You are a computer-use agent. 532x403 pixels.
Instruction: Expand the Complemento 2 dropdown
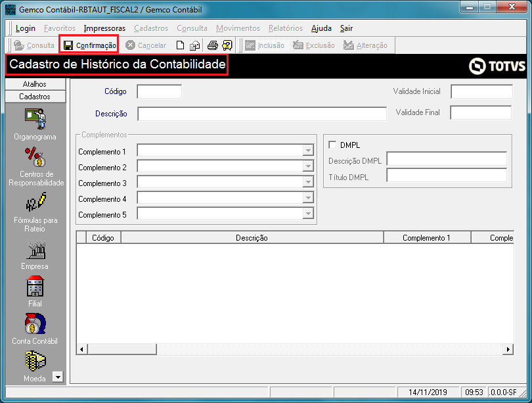pos(308,166)
